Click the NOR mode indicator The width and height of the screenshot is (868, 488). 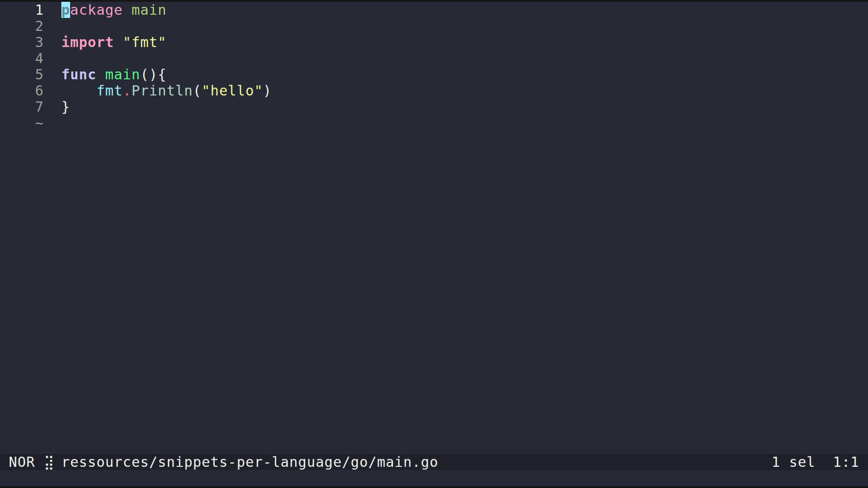(x=22, y=462)
